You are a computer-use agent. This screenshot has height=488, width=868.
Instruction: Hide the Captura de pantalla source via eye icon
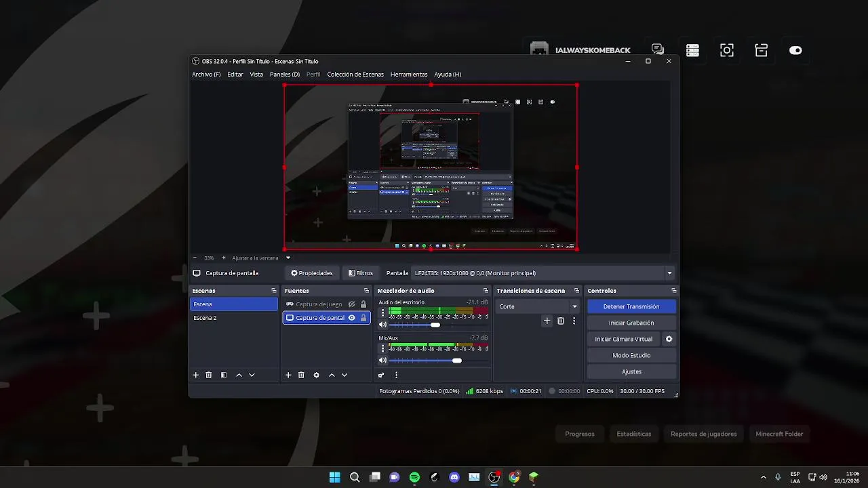[x=351, y=318]
